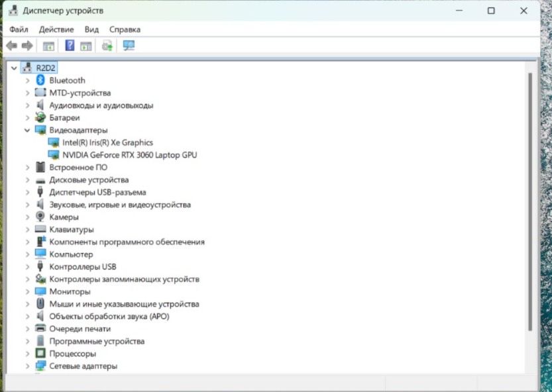Collapse the Видеоадаптеры node
The height and width of the screenshot is (392, 552).
click(27, 130)
